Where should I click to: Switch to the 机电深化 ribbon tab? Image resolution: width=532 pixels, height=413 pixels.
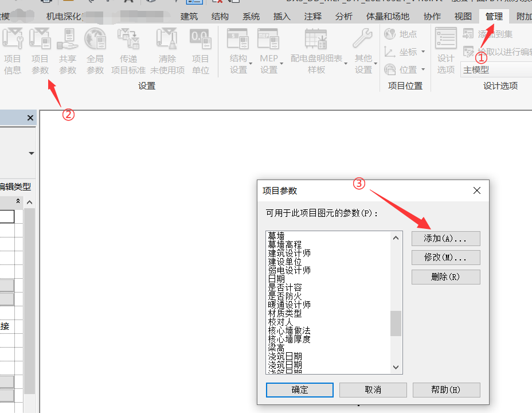point(64,16)
